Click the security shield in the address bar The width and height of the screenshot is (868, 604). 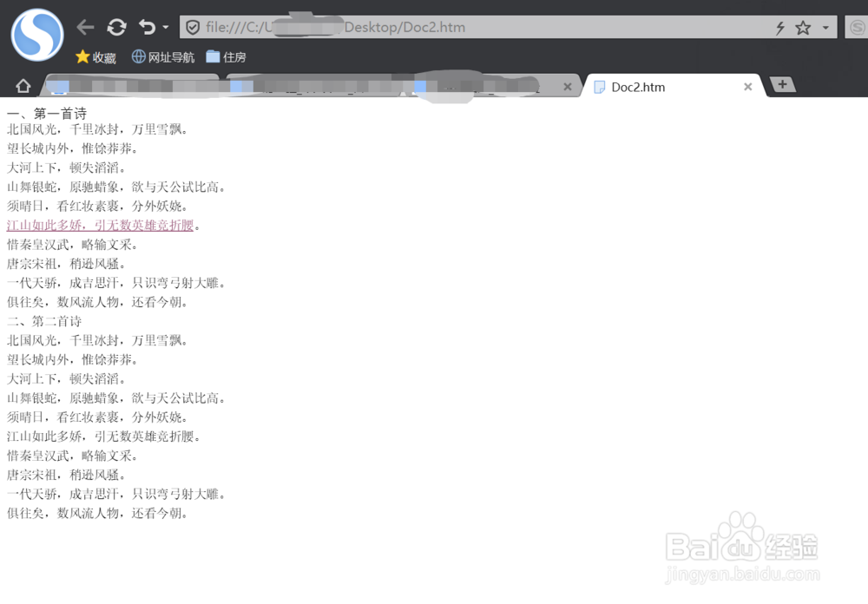193,26
